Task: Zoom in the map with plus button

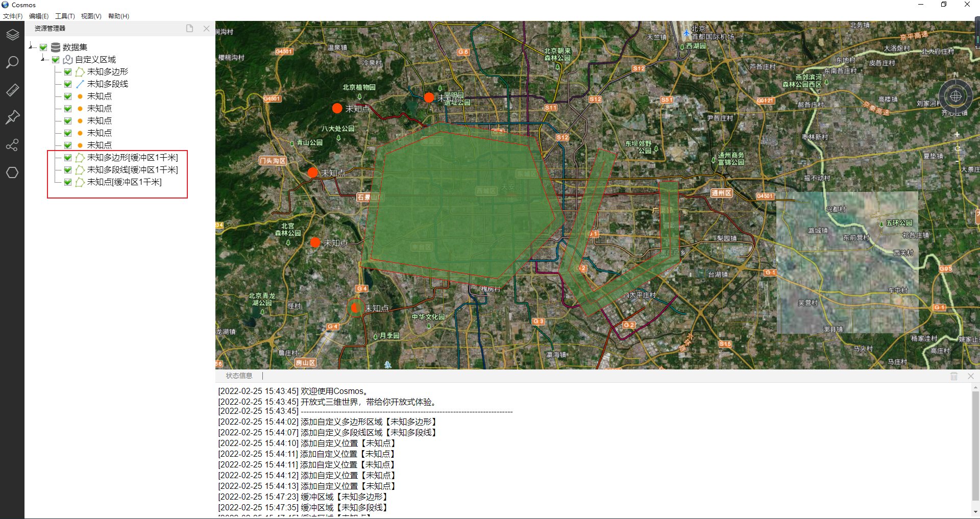Action: coord(957,134)
